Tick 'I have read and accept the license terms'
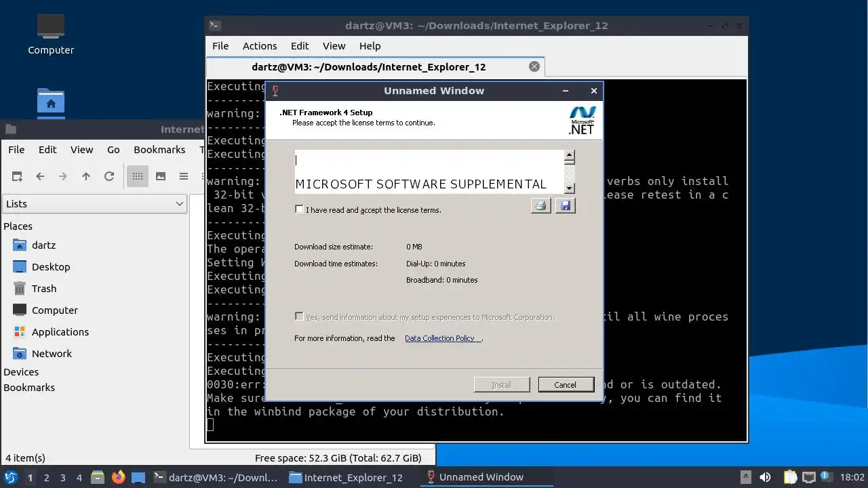868x488 pixels. click(x=299, y=209)
